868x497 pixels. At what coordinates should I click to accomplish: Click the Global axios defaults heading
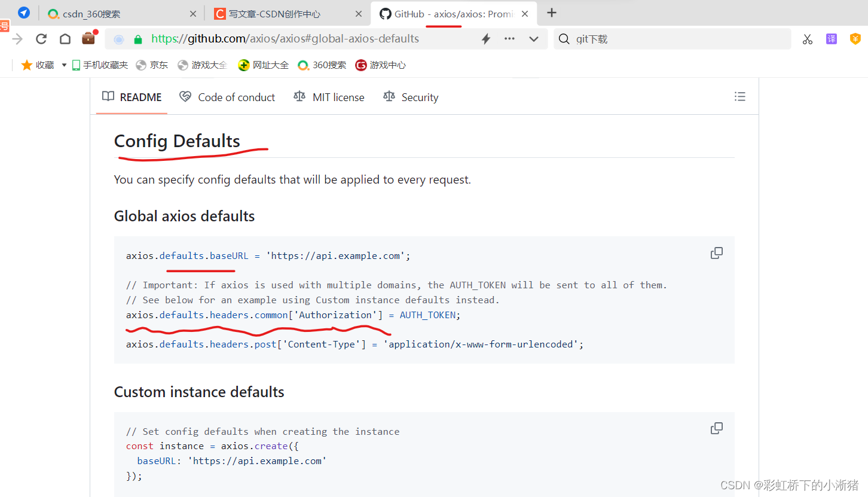pyautogui.click(x=184, y=216)
